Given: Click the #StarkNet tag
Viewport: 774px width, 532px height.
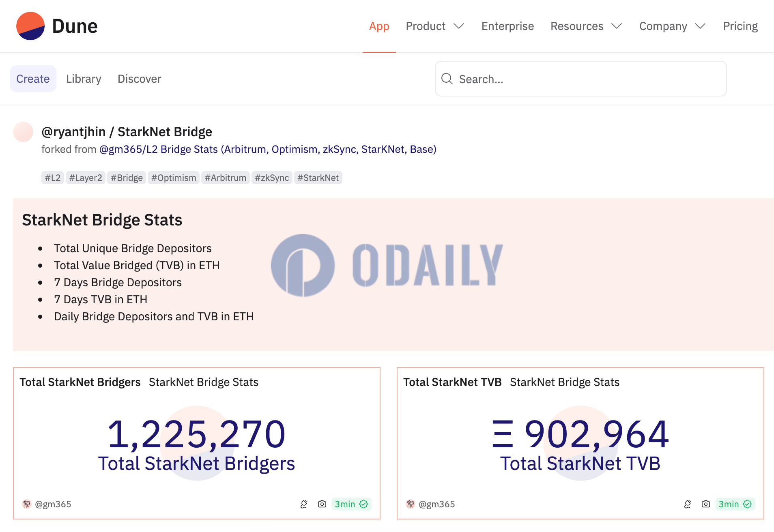Looking at the screenshot, I should click(x=318, y=178).
